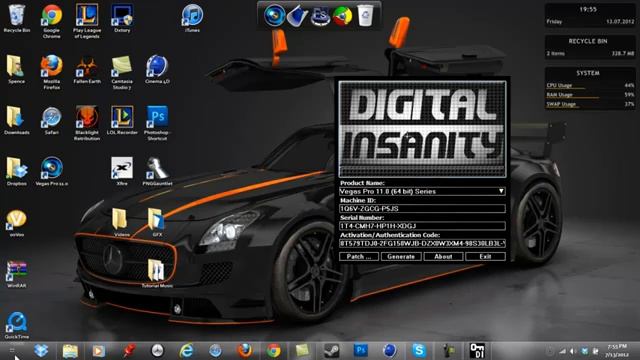Click the Patch button in keygen
This screenshot has width=640, height=360.
tap(359, 257)
